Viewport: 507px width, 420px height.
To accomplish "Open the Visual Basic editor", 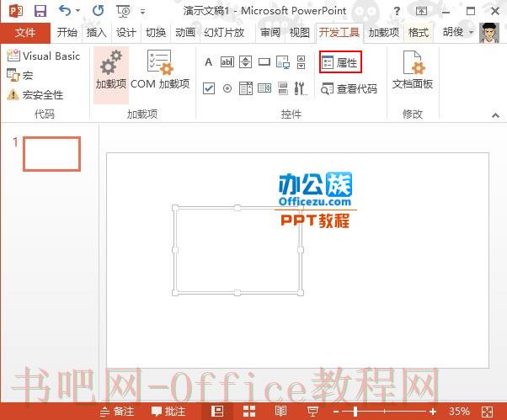I will pyautogui.click(x=43, y=56).
